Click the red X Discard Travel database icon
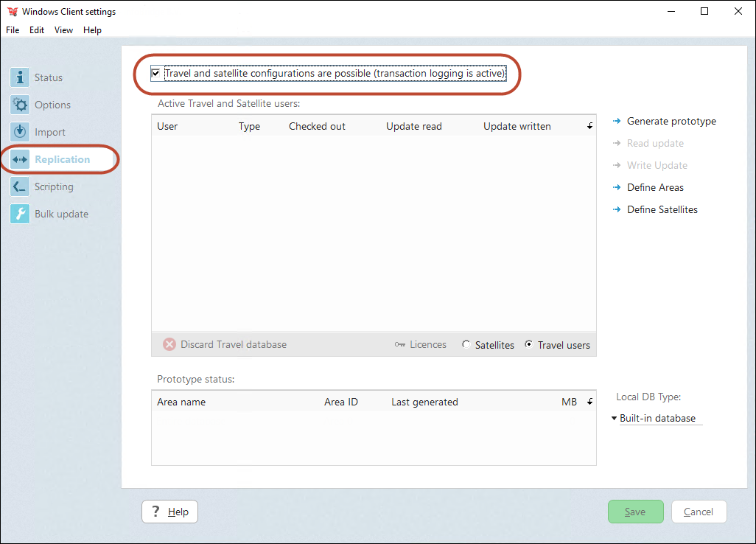The image size is (756, 544). (x=169, y=344)
